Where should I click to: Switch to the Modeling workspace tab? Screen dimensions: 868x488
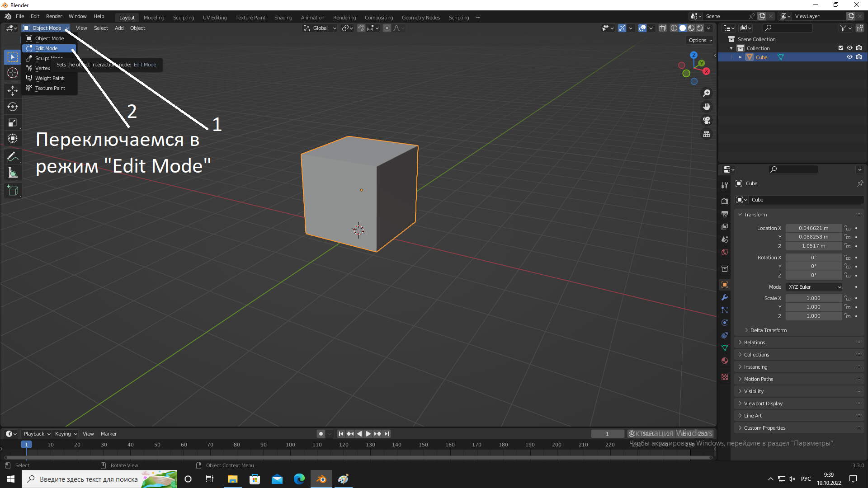(154, 18)
